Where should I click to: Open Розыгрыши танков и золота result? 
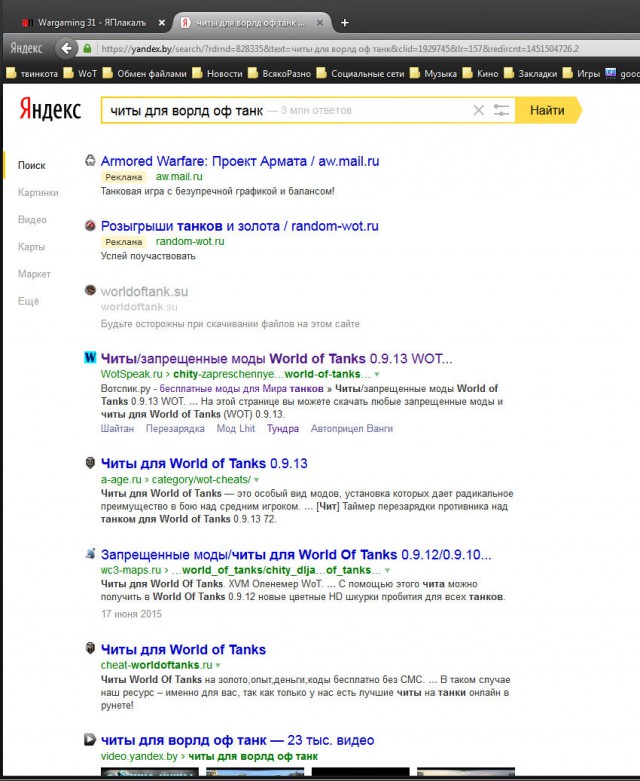coord(240,226)
